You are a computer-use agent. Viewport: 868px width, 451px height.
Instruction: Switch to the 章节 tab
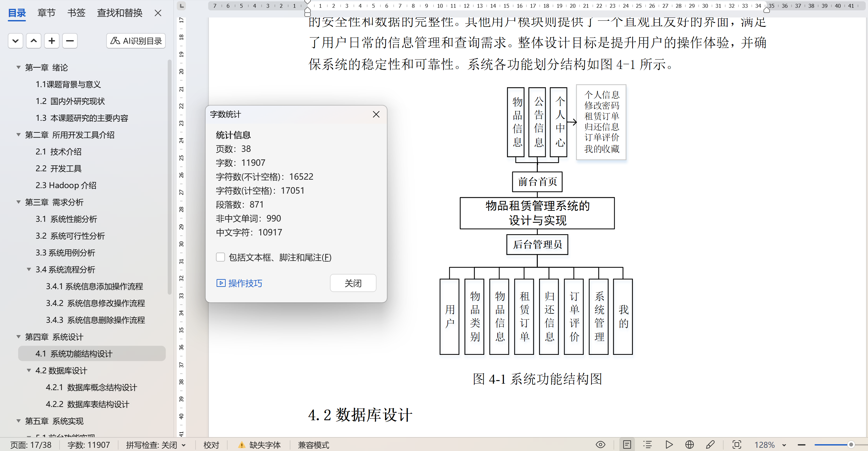(46, 13)
